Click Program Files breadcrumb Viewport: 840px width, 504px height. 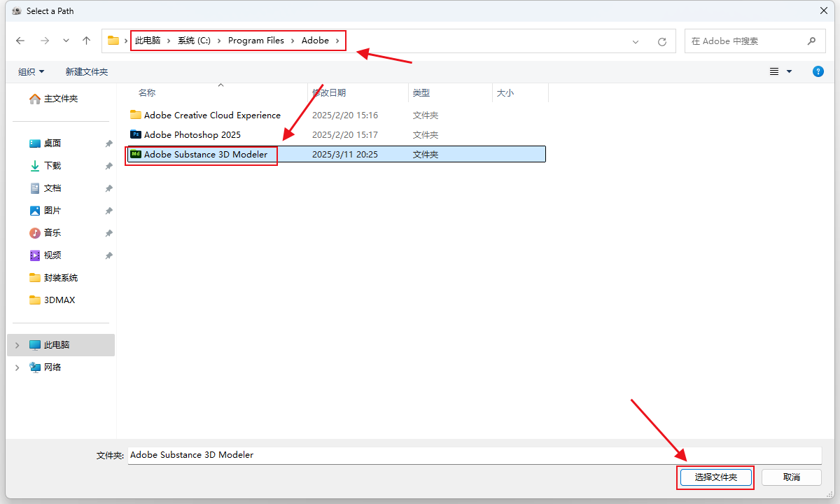click(x=256, y=41)
